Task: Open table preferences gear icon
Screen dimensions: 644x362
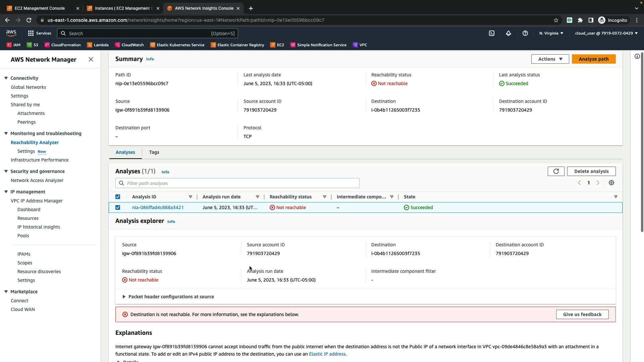Action: pos(611,183)
